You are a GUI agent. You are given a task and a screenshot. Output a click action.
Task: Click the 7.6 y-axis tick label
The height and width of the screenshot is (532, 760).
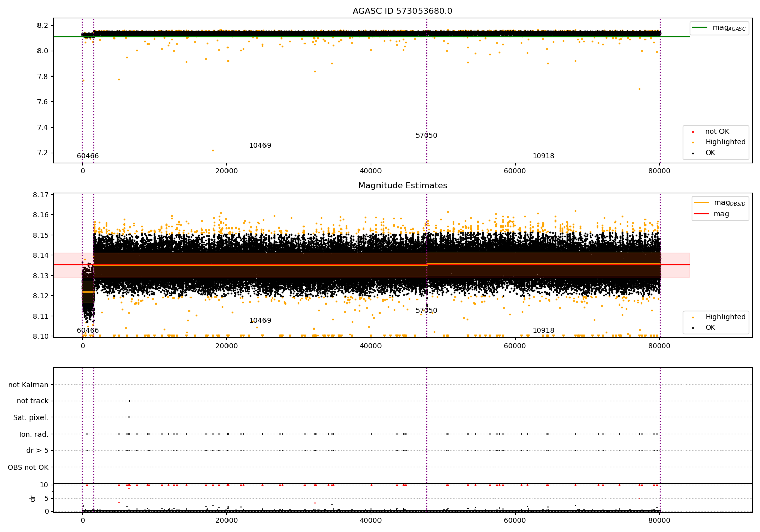[43, 102]
